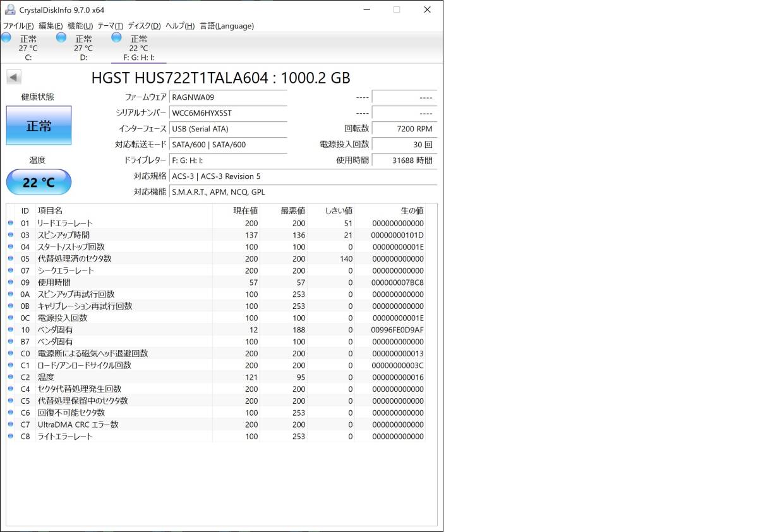Click the power-on count 30 回 field
The width and height of the screenshot is (758, 532).
(x=404, y=145)
